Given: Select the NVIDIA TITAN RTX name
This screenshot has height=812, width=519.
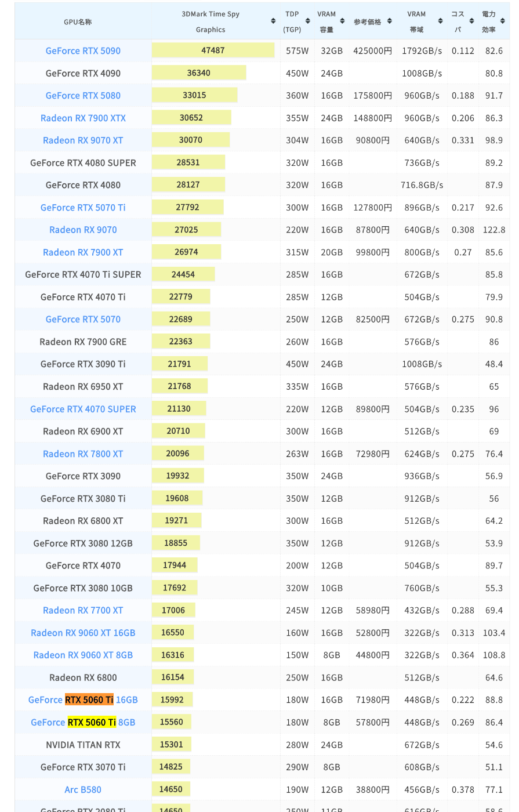Looking at the screenshot, I should coord(83,745).
